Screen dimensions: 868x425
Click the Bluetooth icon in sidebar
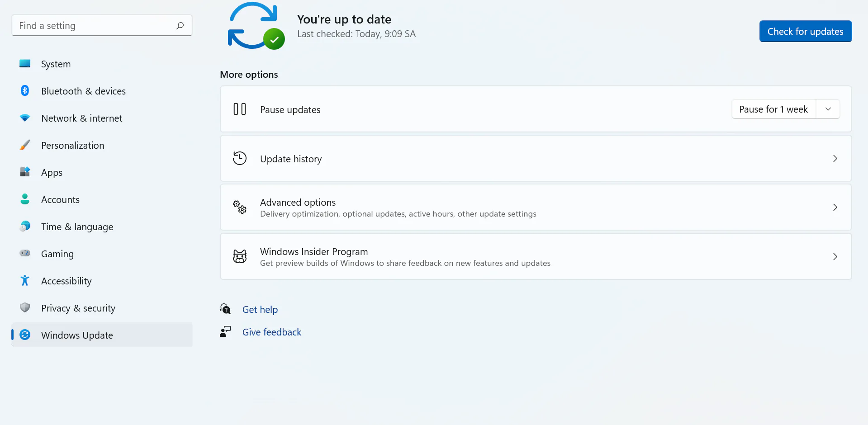click(x=25, y=90)
